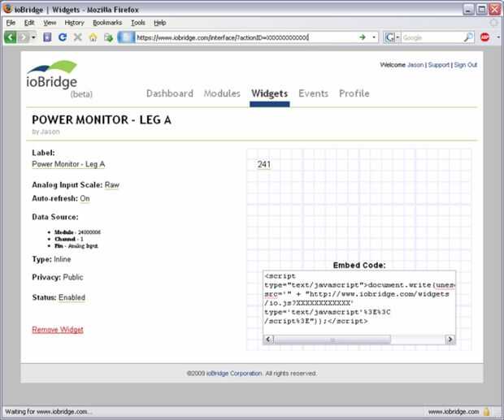
Task: Edit the Power Monitor - Leg A label
Action: [68, 164]
